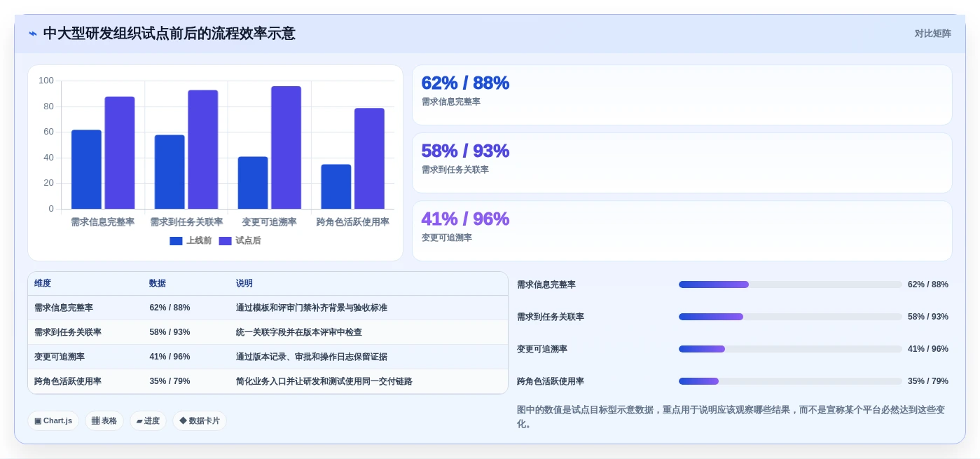
Task: Toggle the 上线前 legend swatch
Action: (176, 241)
